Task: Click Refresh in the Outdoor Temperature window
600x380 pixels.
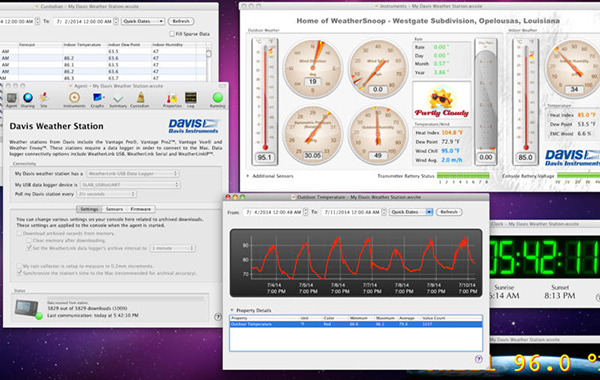Action: point(449,212)
